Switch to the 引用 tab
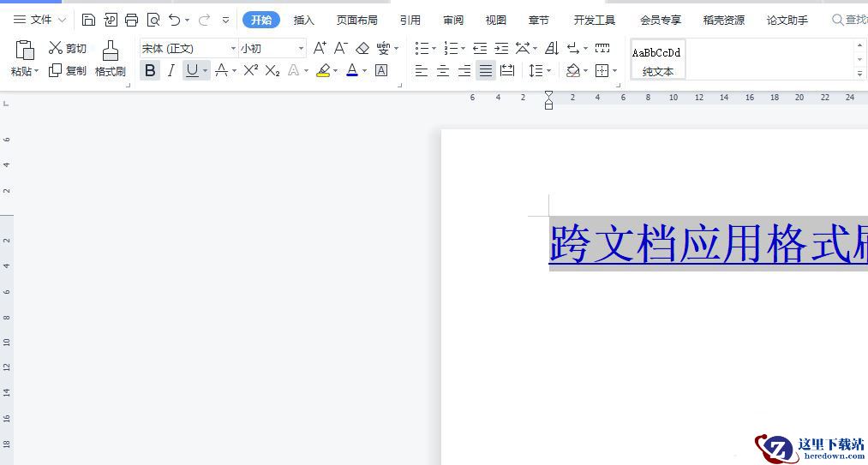 tap(410, 21)
